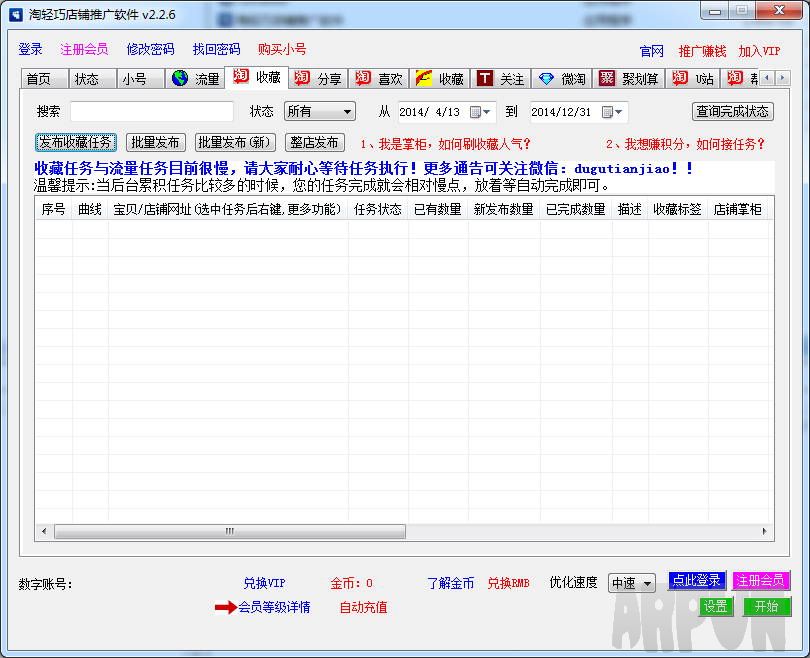Click the 微淘 tab's diamond icon

click(545, 79)
